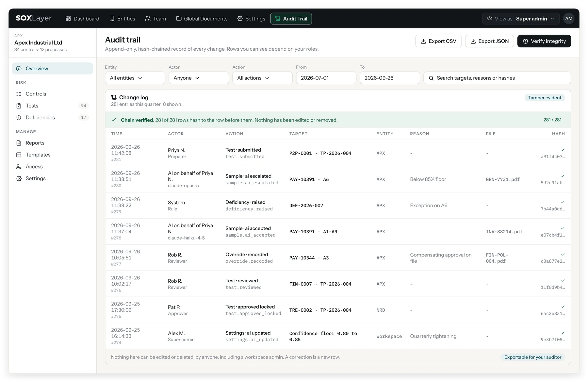The width and height of the screenshot is (588, 382).
Task: Click the sidebar Settings gear icon
Action: tap(19, 178)
